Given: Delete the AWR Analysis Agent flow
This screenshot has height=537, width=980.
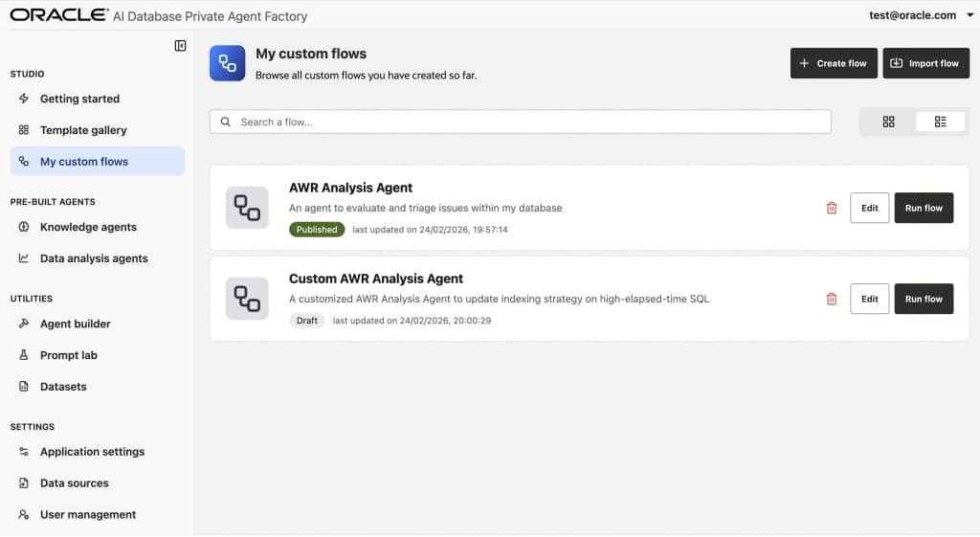Looking at the screenshot, I should 832,208.
